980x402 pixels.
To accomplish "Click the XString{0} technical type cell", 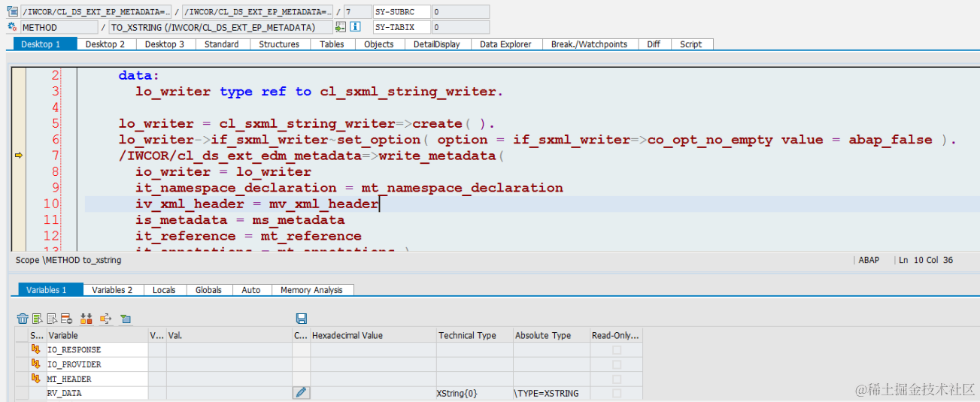I will (x=475, y=393).
